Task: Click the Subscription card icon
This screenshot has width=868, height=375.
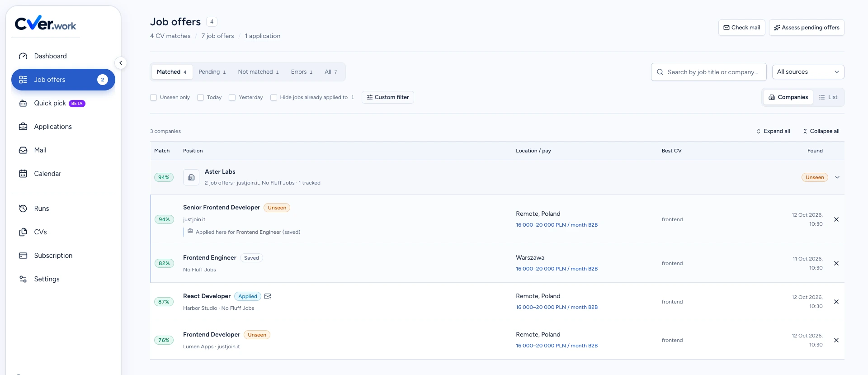Action: point(23,256)
